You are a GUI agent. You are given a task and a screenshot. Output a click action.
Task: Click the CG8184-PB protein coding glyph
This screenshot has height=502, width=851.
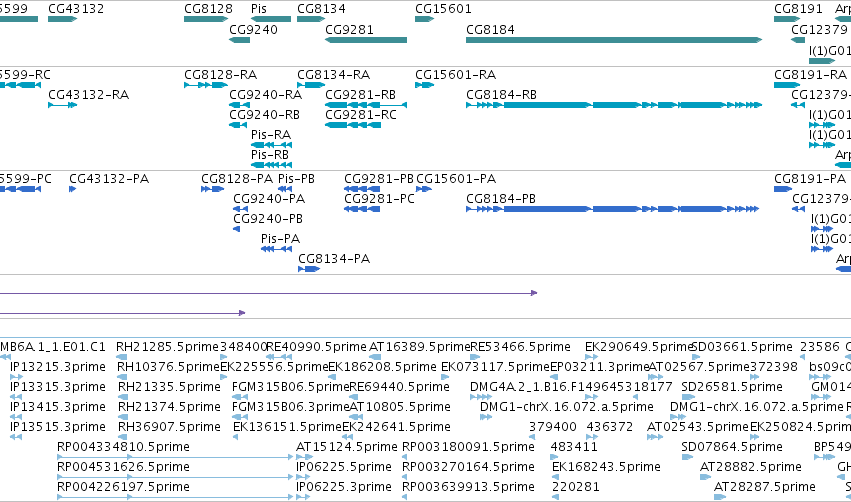point(612,209)
